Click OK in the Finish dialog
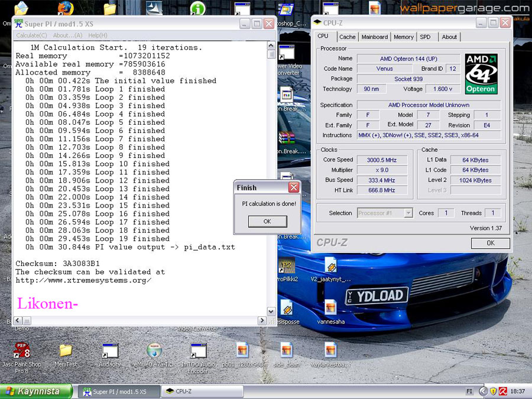532x399 pixels. point(267,222)
